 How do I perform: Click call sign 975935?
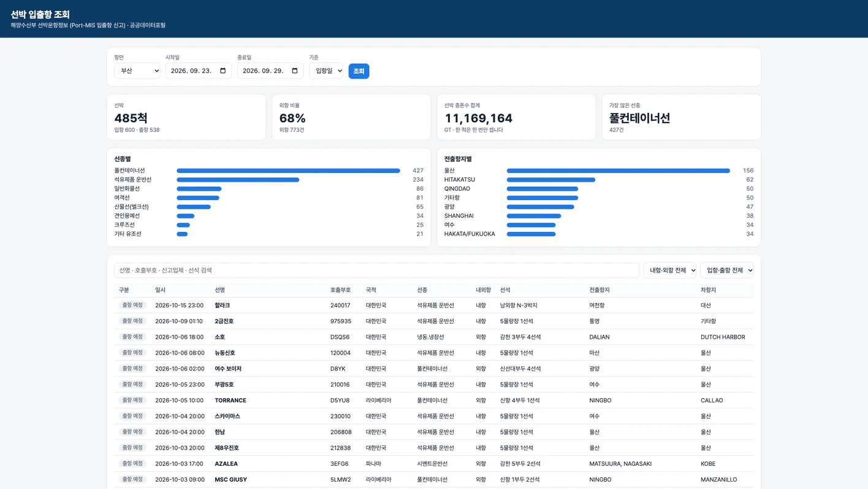click(341, 322)
